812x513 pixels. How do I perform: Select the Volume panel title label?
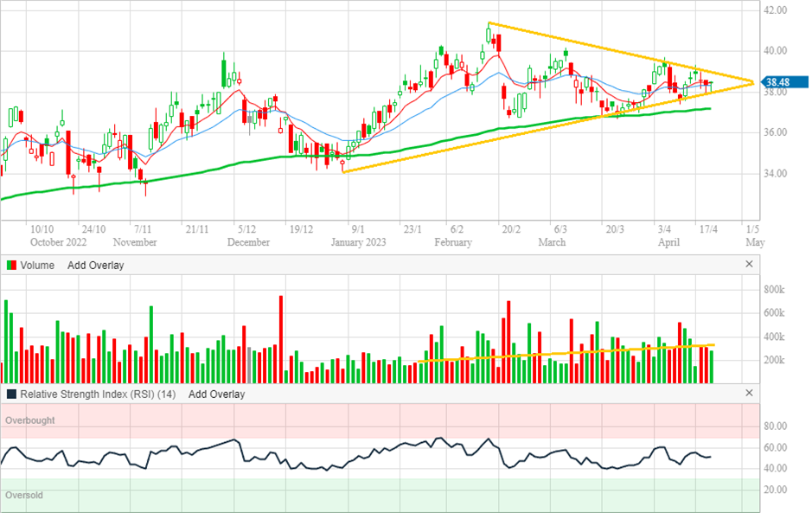tap(36, 266)
